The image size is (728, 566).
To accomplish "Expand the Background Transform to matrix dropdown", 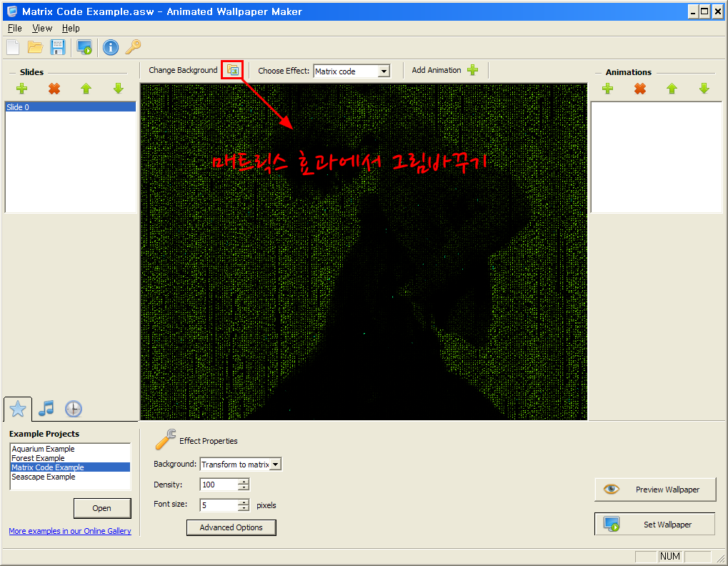I will point(276,465).
